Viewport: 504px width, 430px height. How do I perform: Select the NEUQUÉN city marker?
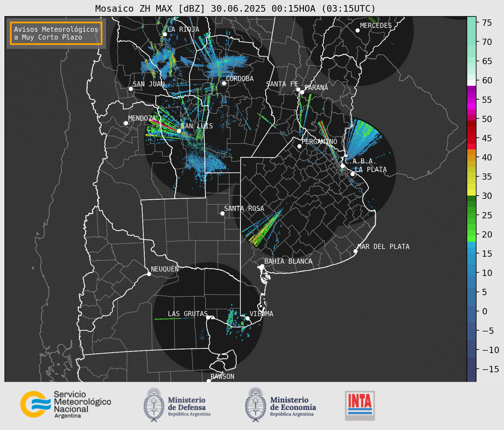click(x=149, y=274)
